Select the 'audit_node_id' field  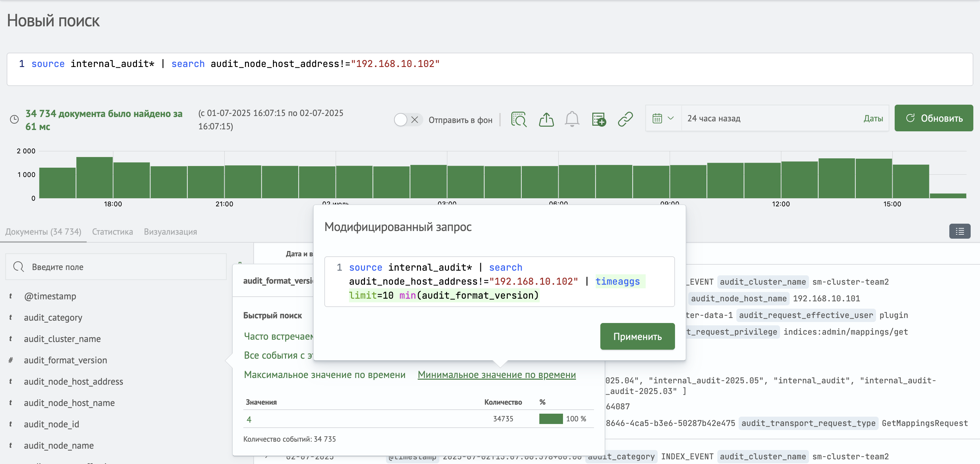[x=51, y=424]
